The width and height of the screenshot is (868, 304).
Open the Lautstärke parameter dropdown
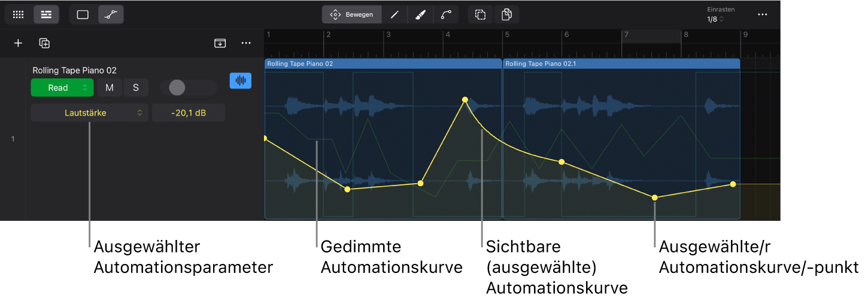point(90,113)
